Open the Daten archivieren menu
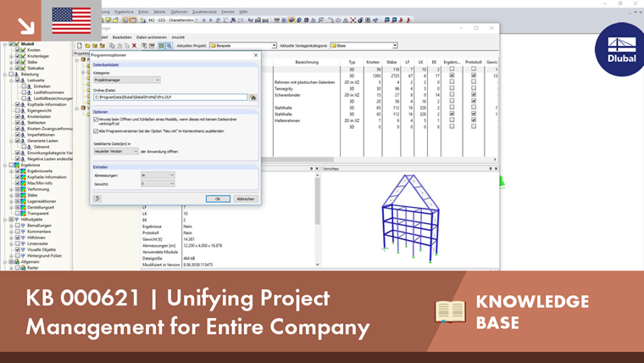Viewport: 644px width, 363px height. [152, 37]
